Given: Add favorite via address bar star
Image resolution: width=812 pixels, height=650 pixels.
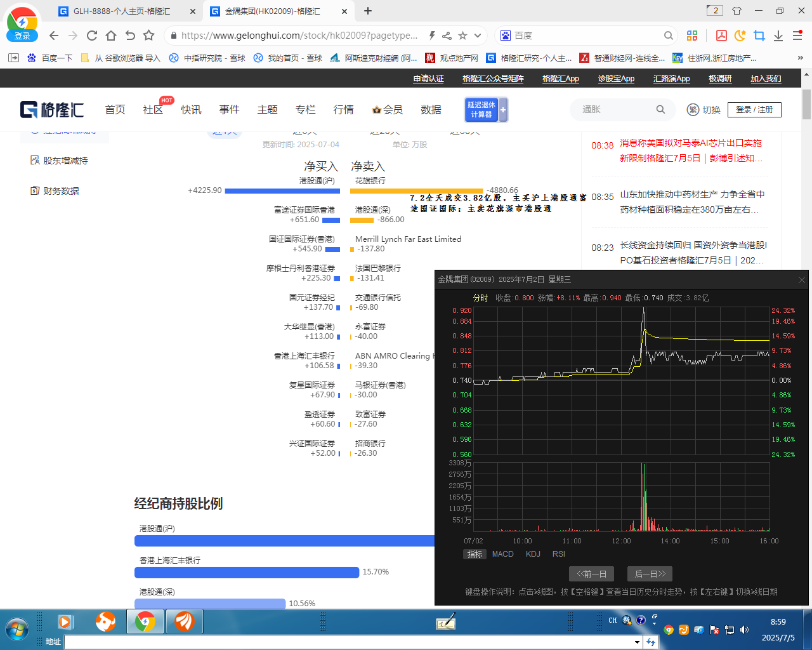Looking at the screenshot, I should 462,36.
